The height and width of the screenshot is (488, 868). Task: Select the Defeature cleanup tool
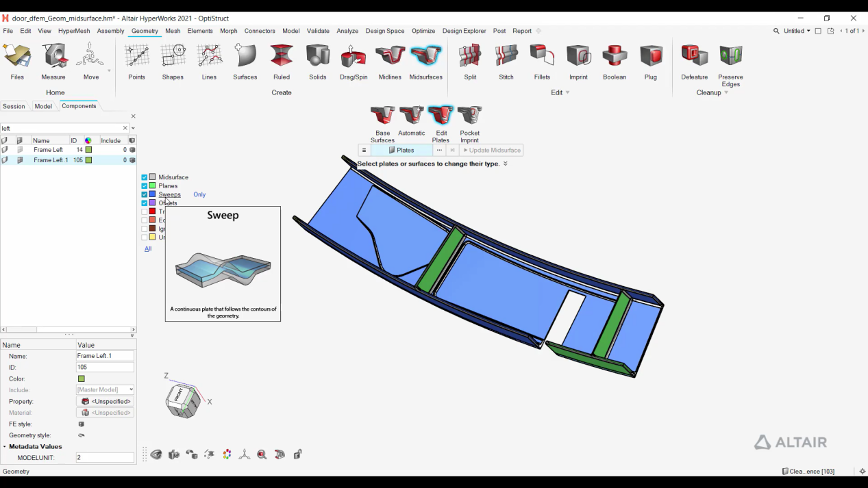tap(695, 62)
